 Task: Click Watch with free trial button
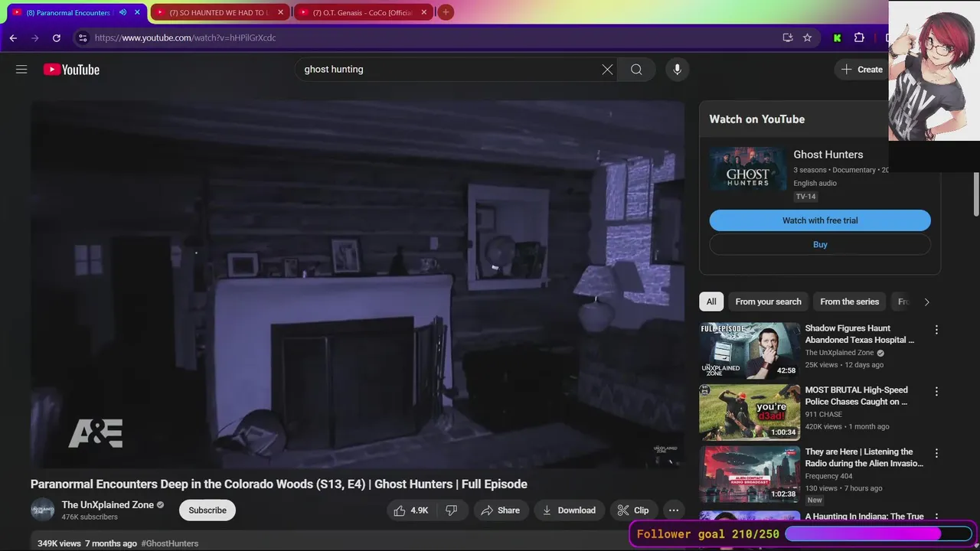pyautogui.click(x=820, y=220)
